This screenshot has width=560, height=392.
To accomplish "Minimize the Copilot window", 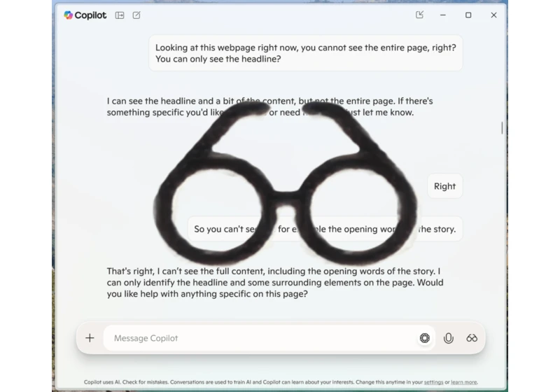I will pos(443,15).
